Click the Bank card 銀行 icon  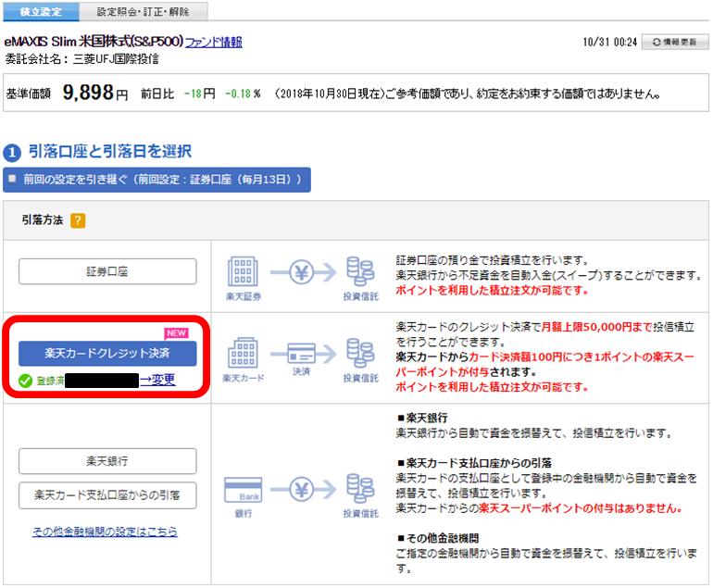point(244,490)
